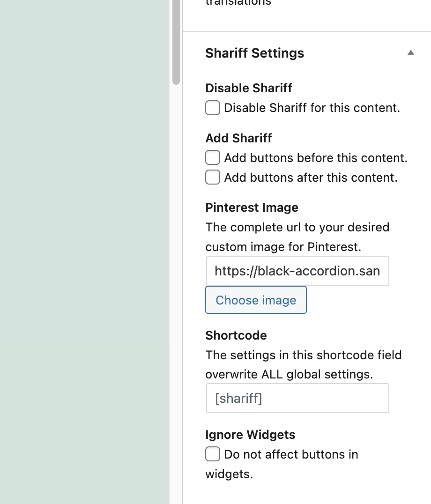Enable Disable Shariff for this content checkbox

(213, 108)
